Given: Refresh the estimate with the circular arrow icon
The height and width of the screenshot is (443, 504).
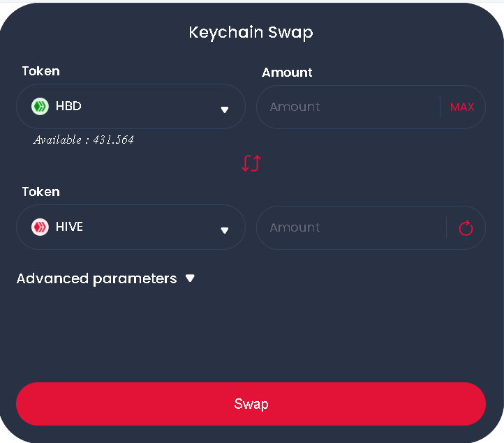Looking at the screenshot, I should click(x=466, y=228).
